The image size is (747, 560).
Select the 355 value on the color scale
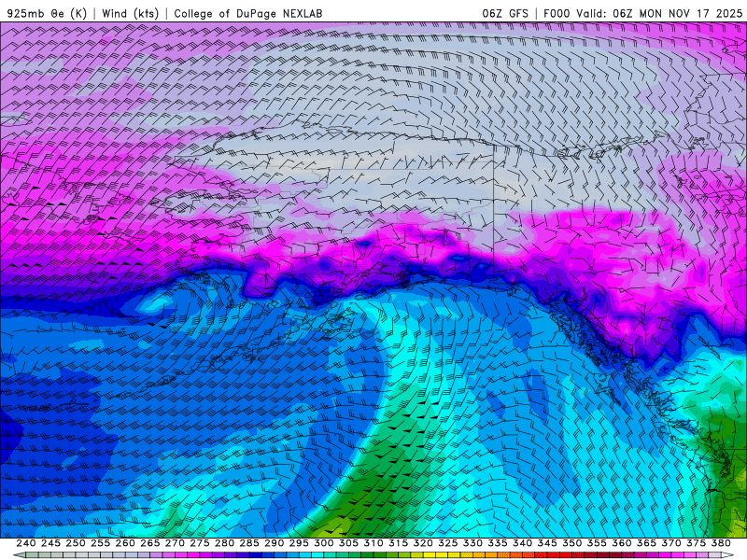click(597, 543)
